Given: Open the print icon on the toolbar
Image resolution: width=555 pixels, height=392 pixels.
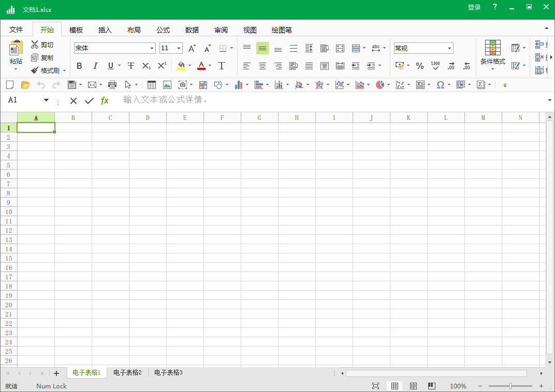Looking at the screenshot, I should tap(112, 85).
